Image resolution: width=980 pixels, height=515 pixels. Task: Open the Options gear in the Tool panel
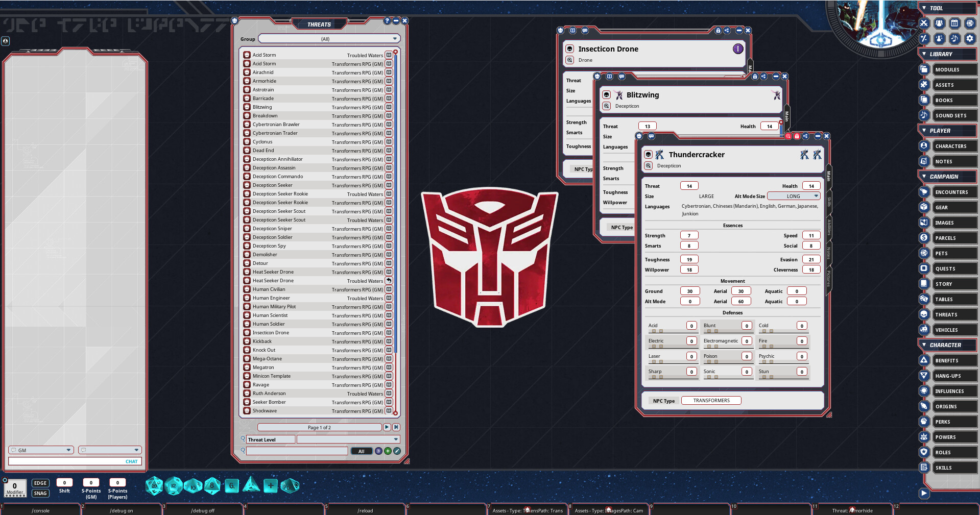tap(969, 38)
